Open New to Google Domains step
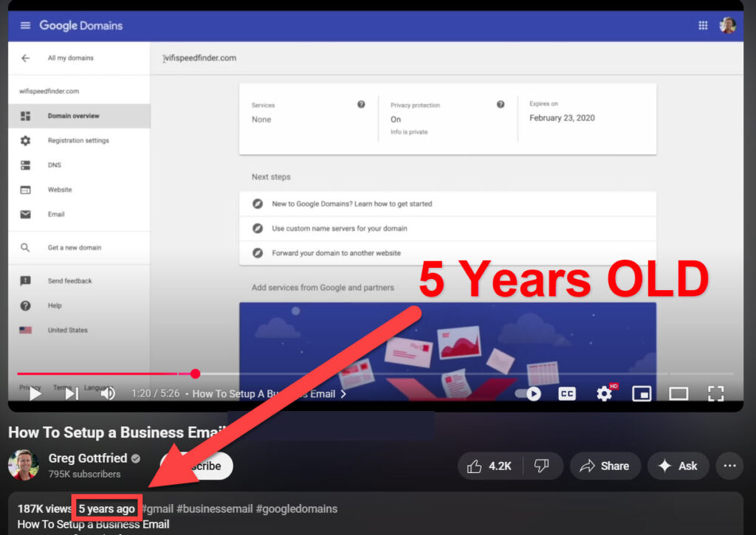 [x=447, y=204]
